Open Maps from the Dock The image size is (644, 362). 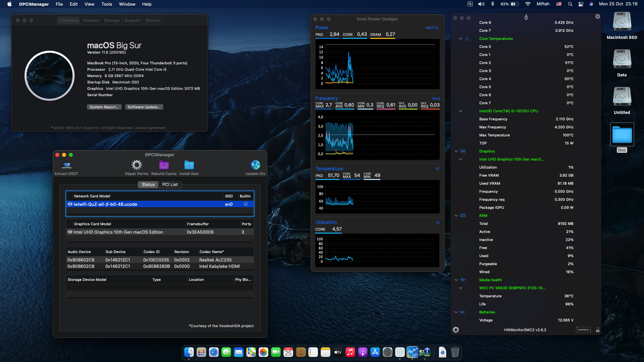[x=251, y=352]
